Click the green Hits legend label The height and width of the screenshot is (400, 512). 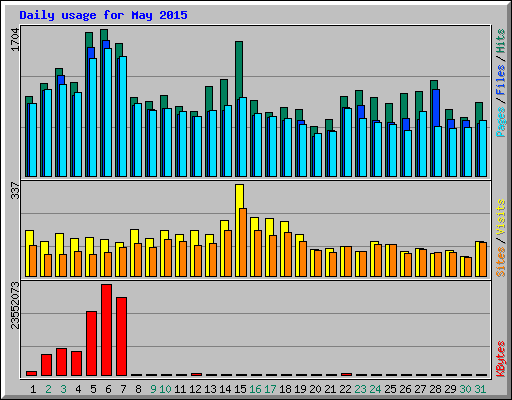point(501,41)
